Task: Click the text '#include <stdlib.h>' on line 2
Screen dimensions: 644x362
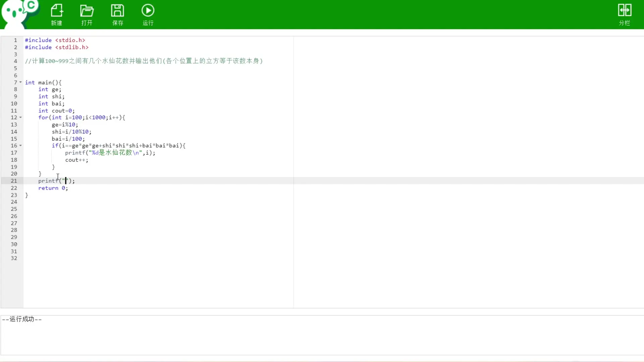Action: (x=57, y=47)
